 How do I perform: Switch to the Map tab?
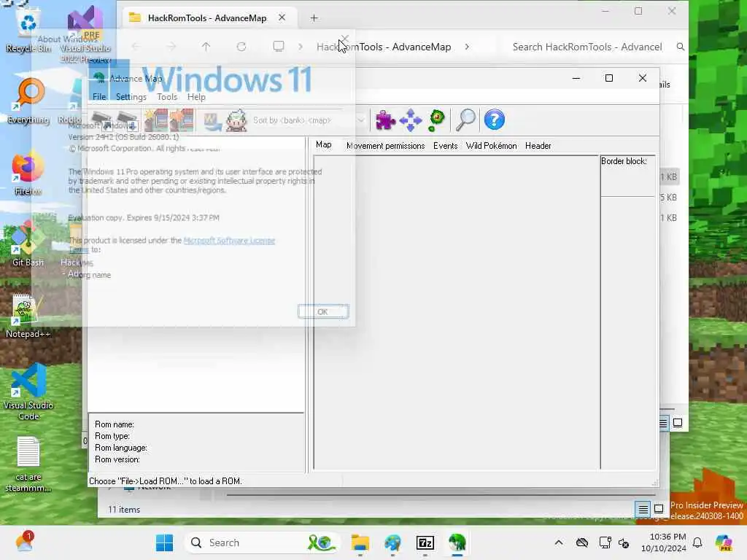tap(323, 145)
